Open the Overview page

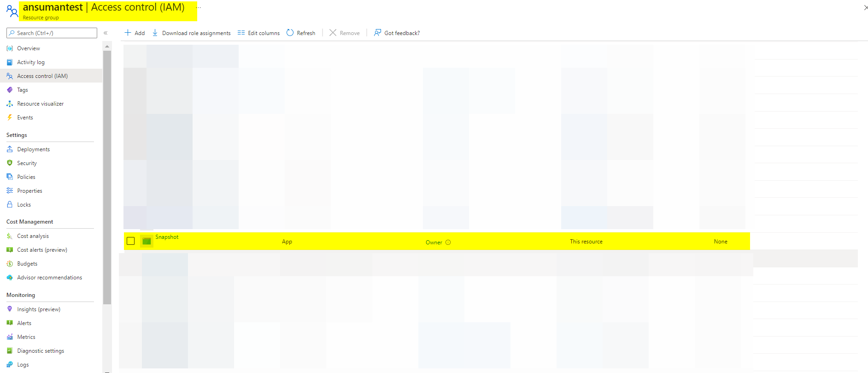(29, 48)
